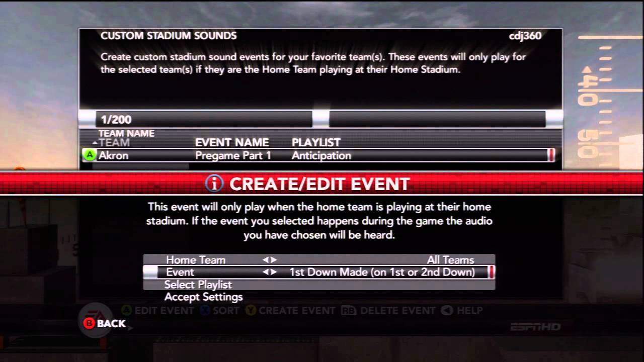Click the 1/200 event counter bar
Image resolution: width=644 pixels, height=362 pixels.
[204, 119]
